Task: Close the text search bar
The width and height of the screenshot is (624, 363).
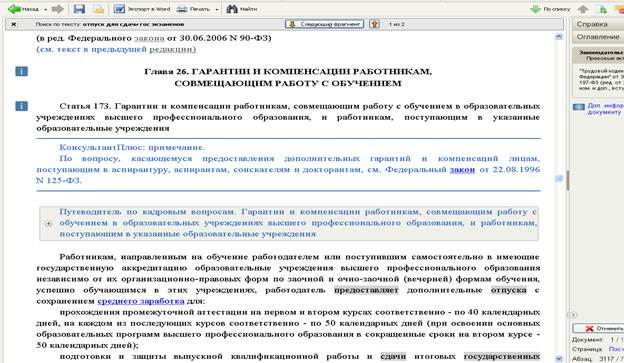Action: pos(14,24)
